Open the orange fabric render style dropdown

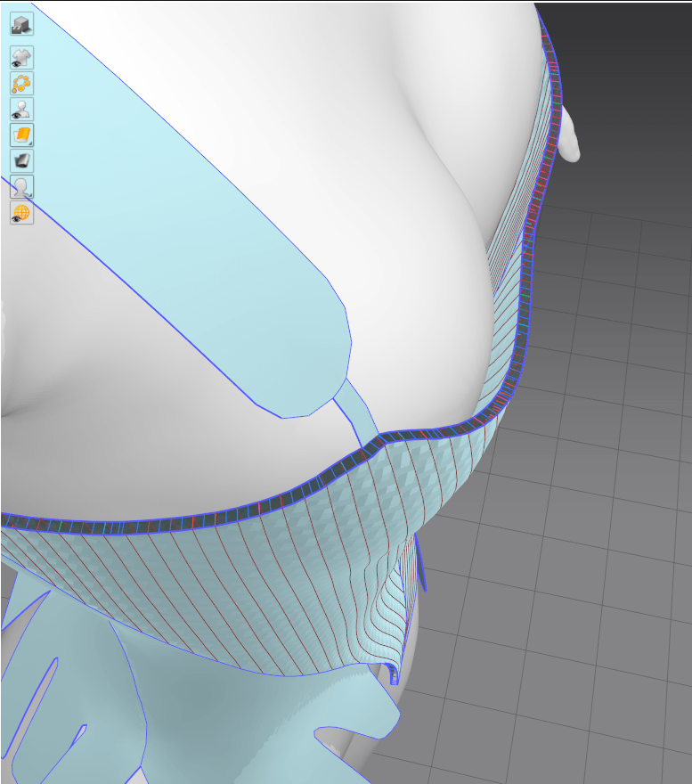click(21, 135)
